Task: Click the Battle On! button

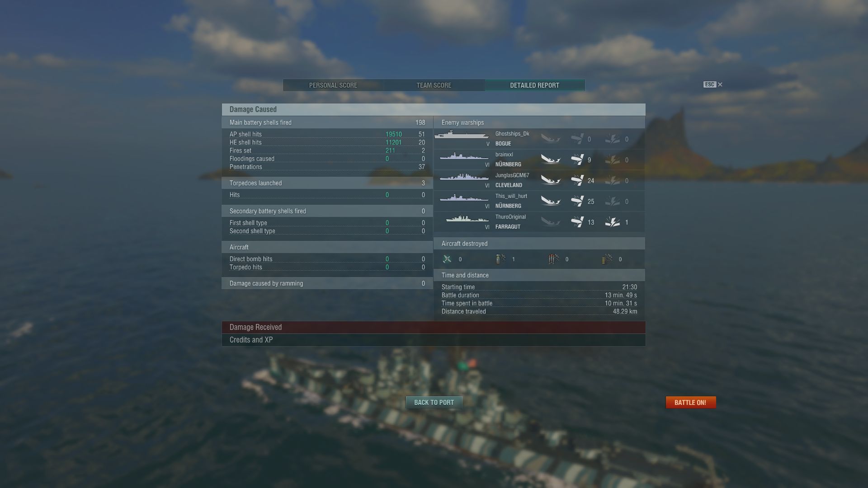Action: click(690, 403)
